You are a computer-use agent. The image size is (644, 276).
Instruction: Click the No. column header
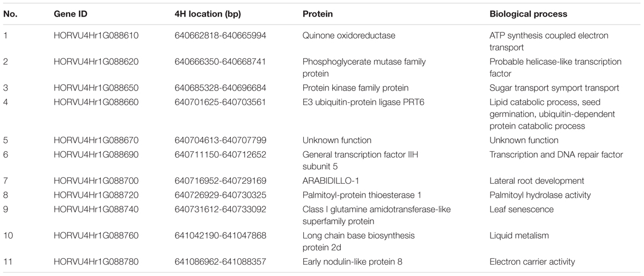pyautogui.click(x=10, y=14)
